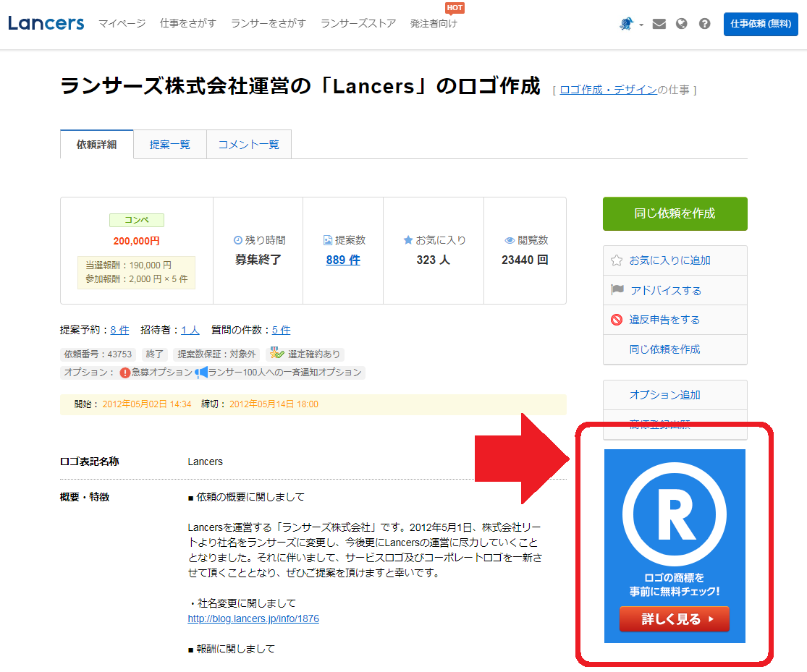Click the ロゴ表記名称 value Lancers
Image resolution: width=807 pixels, height=672 pixels.
205,462
